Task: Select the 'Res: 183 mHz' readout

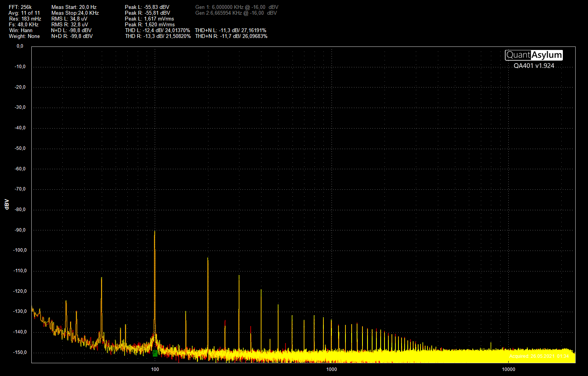Action: (25, 19)
